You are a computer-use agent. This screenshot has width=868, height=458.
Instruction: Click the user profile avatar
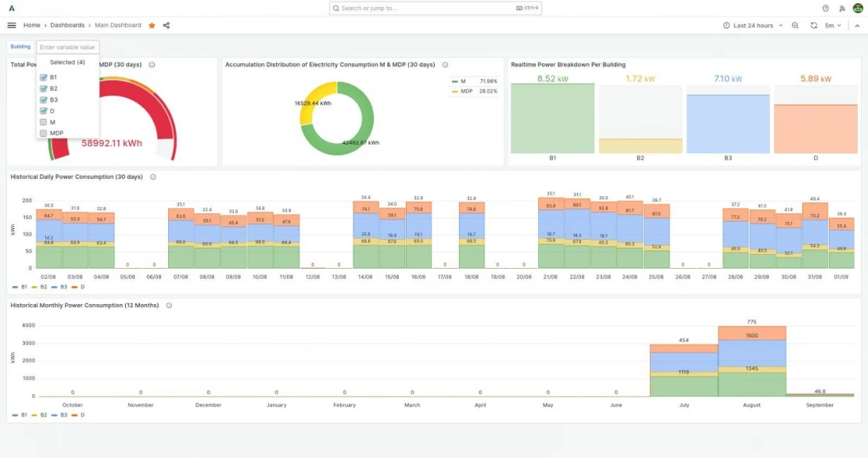(858, 9)
